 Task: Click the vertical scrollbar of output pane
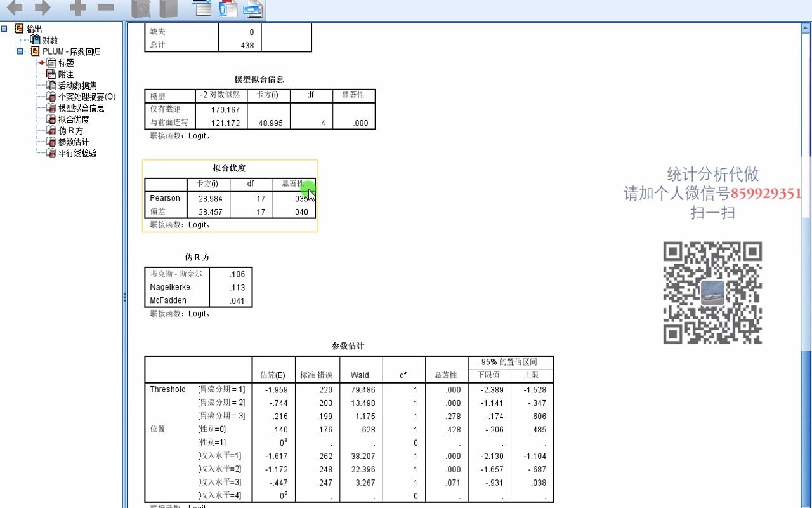[x=806, y=267]
